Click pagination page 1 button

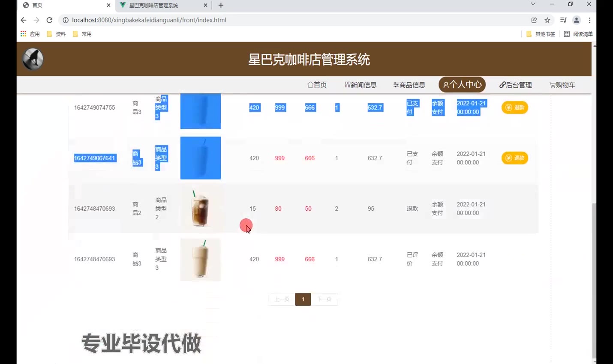[x=303, y=299]
